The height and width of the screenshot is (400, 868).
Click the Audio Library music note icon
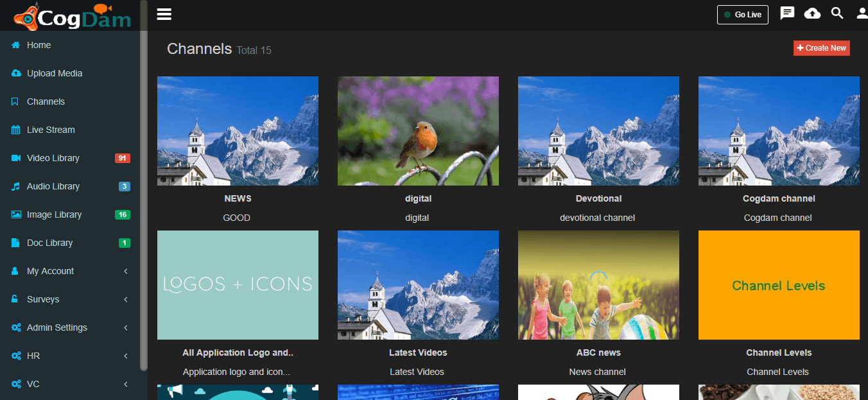(x=16, y=186)
